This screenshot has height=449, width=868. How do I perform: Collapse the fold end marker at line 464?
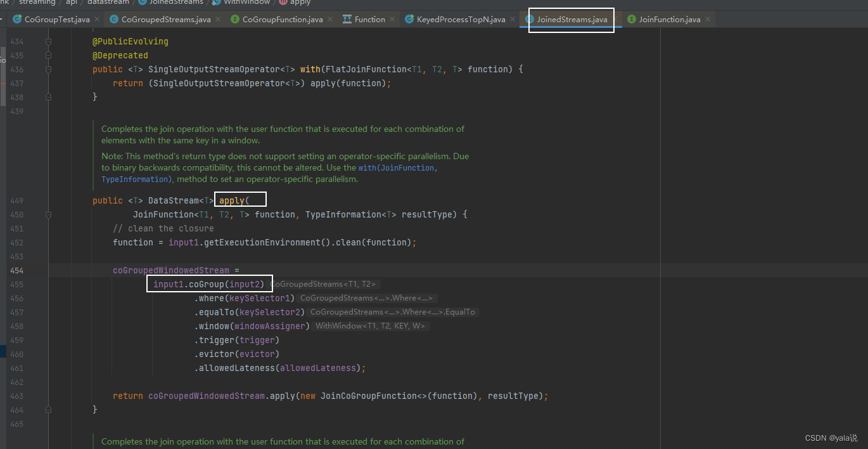click(x=49, y=410)
